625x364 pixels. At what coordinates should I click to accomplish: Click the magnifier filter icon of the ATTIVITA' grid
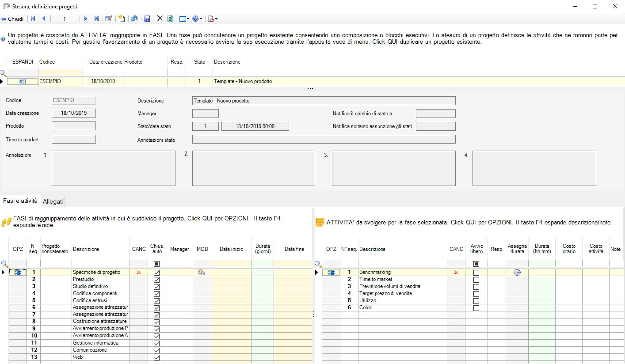(318, 264)
